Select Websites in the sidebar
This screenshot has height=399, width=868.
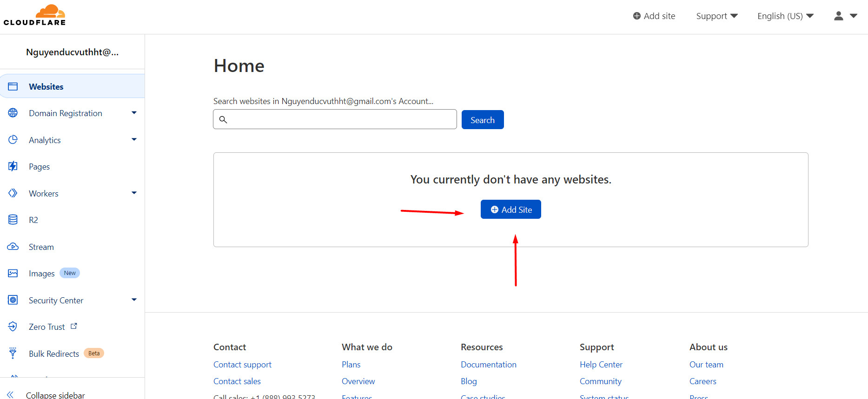pos(73,86)
